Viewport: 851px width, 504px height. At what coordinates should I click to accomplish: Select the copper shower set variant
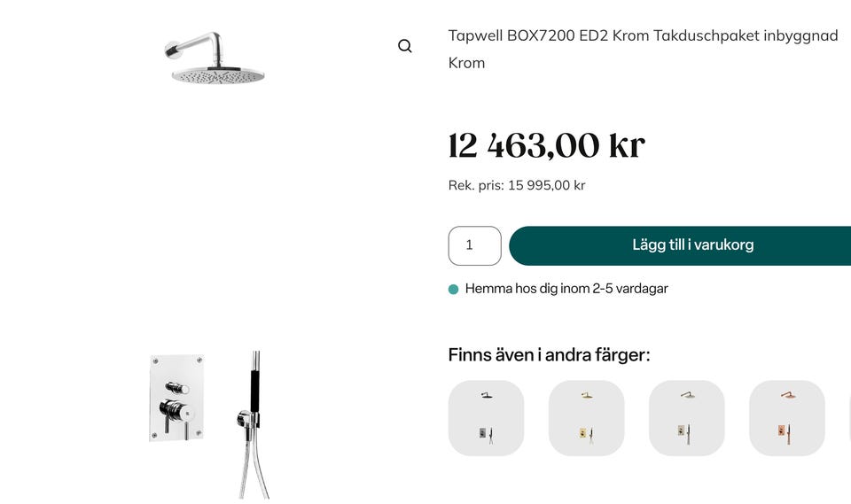coord(786,418)
